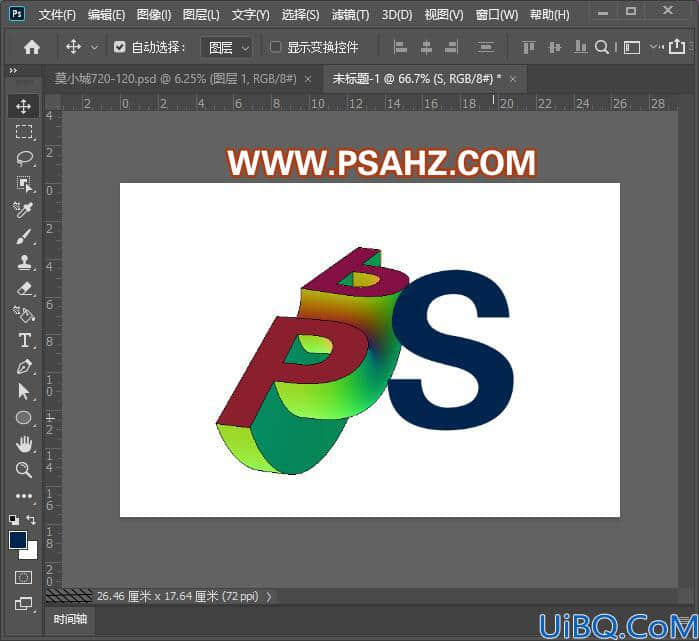Image resolution: width=699 pixels, height=641 pixels.
Task: Select the Horizontal Type tool
Action: (23, 341)
